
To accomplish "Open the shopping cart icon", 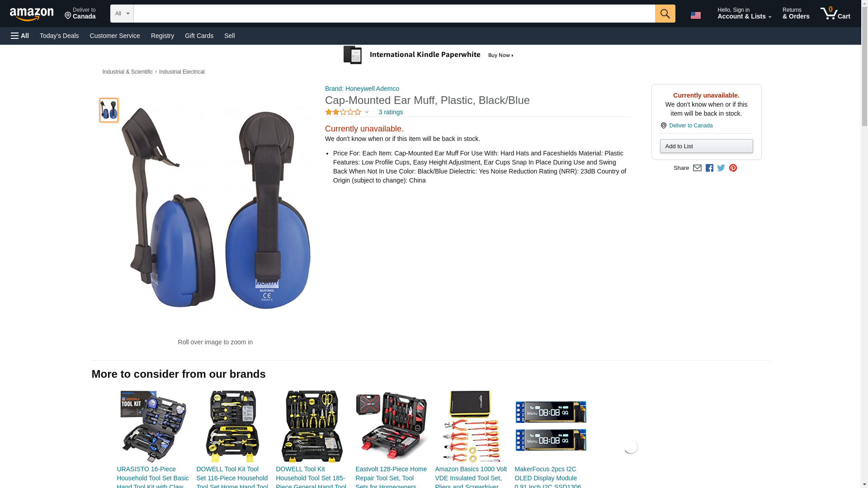I will pos(835,13).
